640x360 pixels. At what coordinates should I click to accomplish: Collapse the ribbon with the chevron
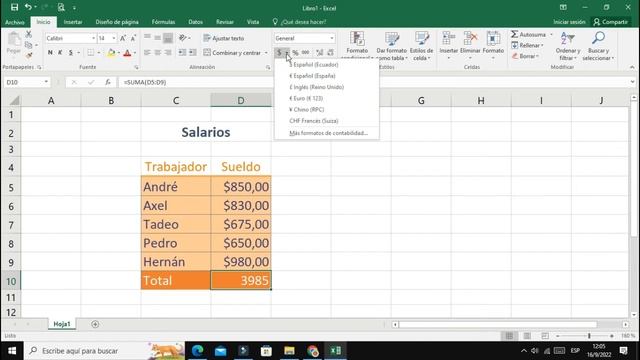click(x=632, y=67)
